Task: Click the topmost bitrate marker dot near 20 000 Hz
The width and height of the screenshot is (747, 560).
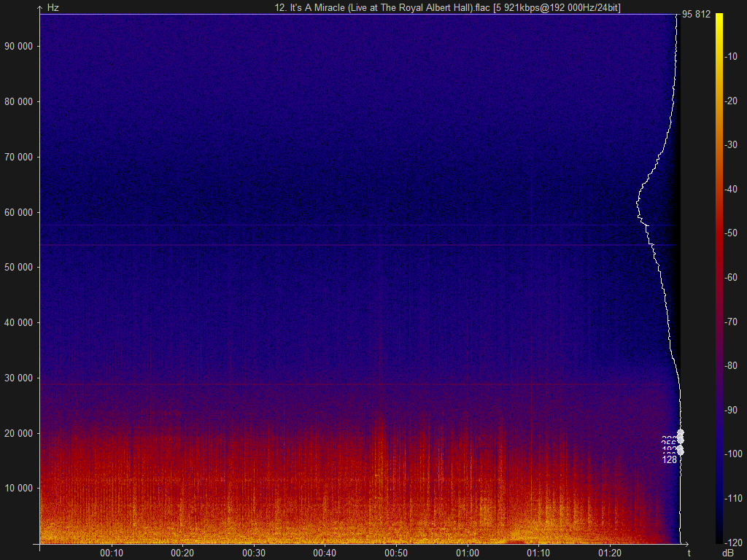Action: tap(681, 432)
